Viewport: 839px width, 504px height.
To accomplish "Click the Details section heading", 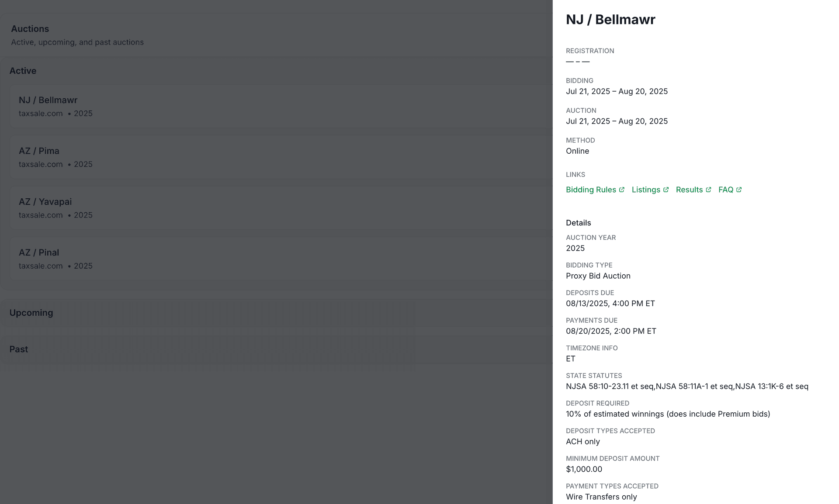I will (x=578, y=223).
